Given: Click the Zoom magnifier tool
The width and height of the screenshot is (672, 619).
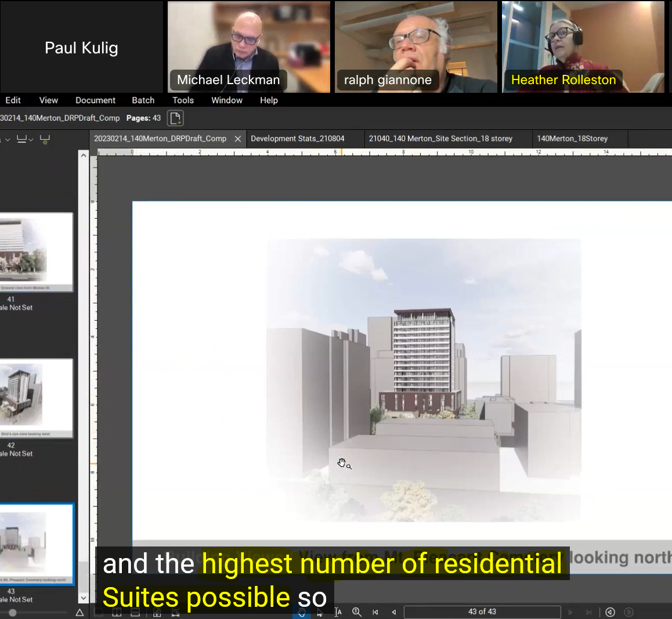Looking at the screenshot, I should click(x=357, y=612).
